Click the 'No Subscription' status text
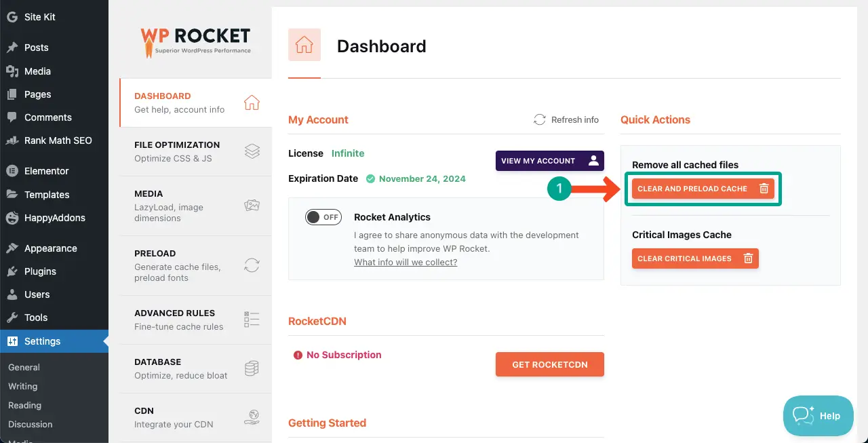This screenshot has width=868, height=443. tap(344, 355)
